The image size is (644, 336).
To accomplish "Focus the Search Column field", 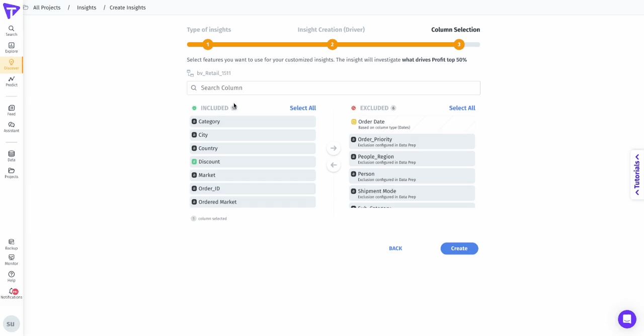I will coord(333,88).
